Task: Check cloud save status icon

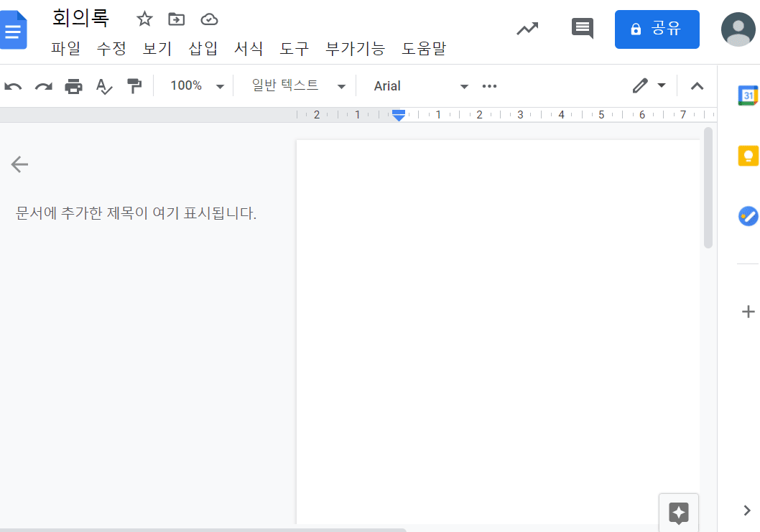Action: [x=209, y=19]
